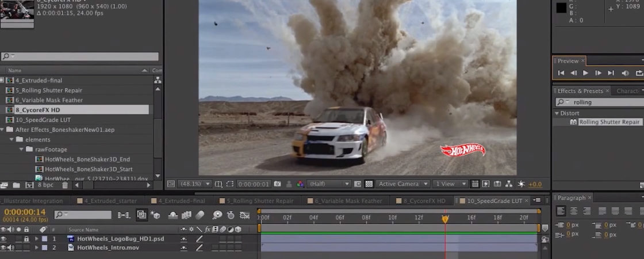644x259 pixels.
Task: Click the hide shy layers icon
Action: 173,215
